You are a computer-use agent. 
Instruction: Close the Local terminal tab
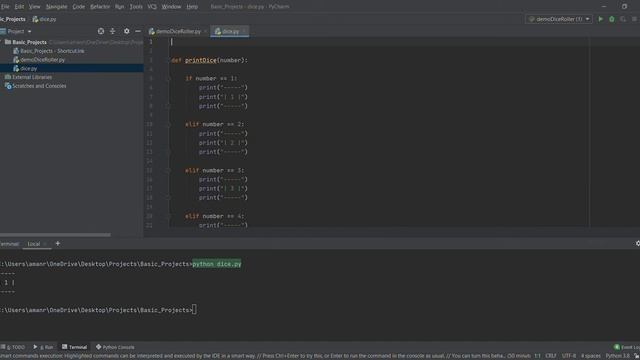(x=45, y=244)
